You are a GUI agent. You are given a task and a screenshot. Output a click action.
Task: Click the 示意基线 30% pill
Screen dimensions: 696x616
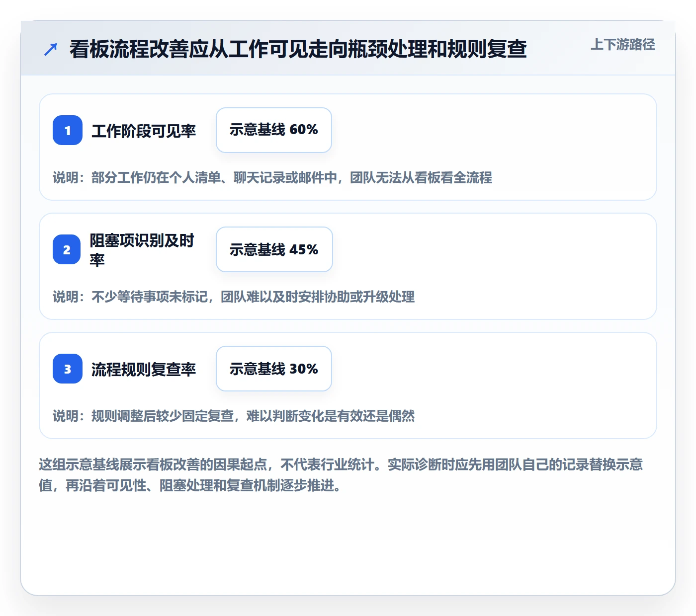tap(274, 369)
